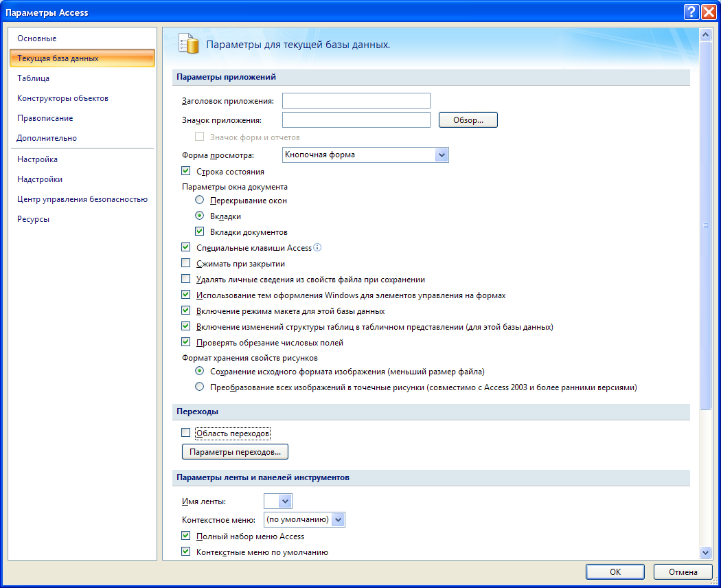Switch to Конструкторы объектов

62,98
